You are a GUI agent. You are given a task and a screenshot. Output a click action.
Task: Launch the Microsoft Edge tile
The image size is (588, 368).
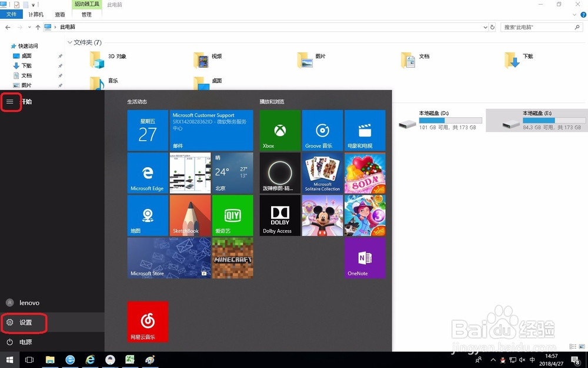[x=148, y=173]
